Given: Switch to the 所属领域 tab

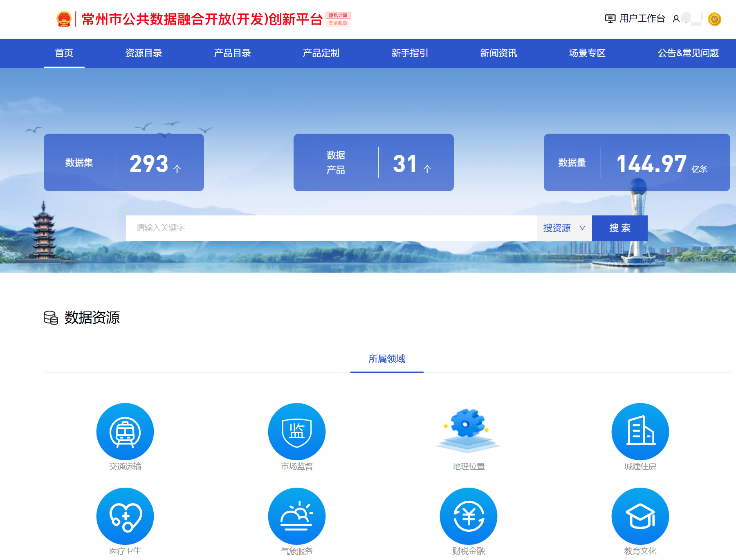Looking at the screenshot, I should (x=387, y=359).
